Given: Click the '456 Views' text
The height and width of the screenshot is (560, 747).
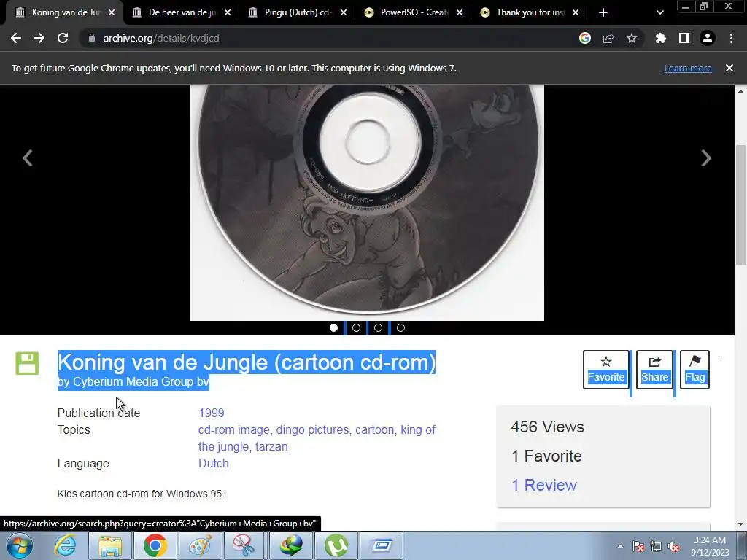Looking at the screenshot, I should pyautogui.click(x=547, y=427).
